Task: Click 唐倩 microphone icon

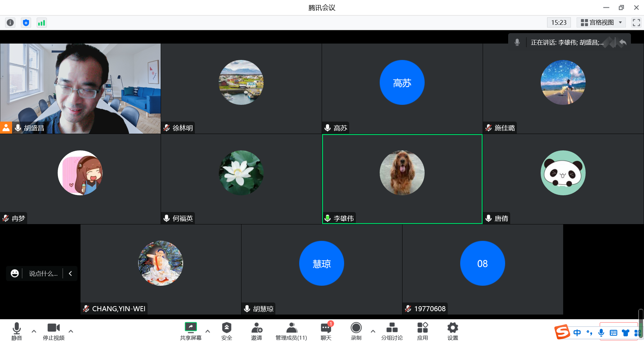Action: tap(488, 218)
